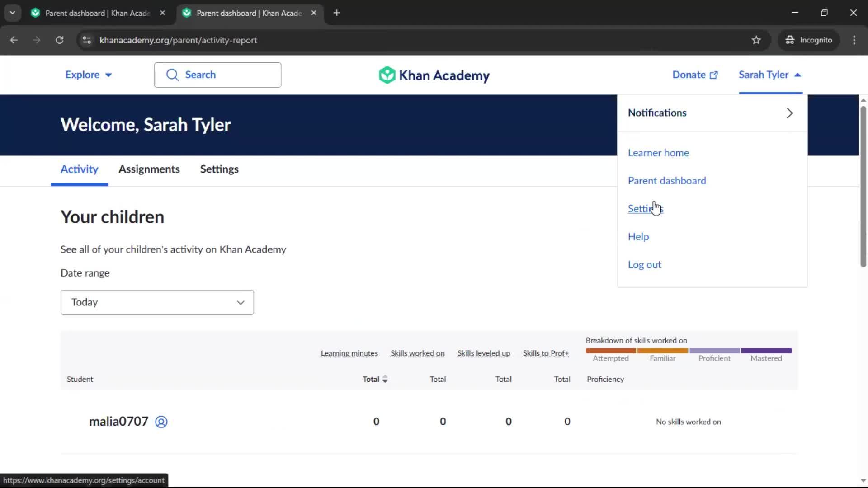Open the tab search dropdown arrow
Viewport: 868px width, 488px height.
13,13
